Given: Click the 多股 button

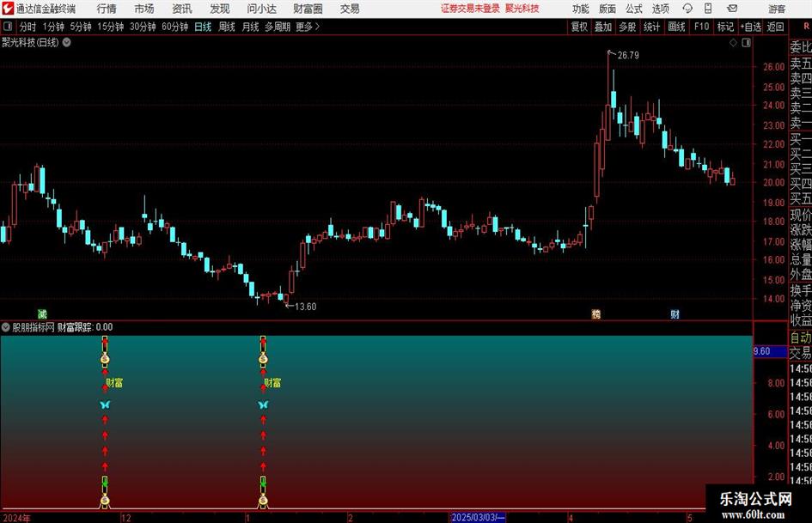Looking at the screenshot, I should (627, 27).
